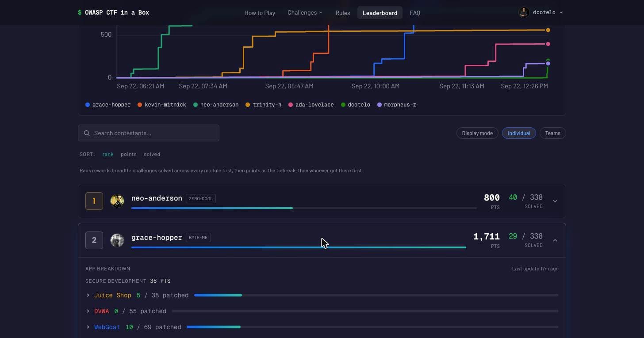644x338 pixels.
Task: Toggle grace-hopper series in chart legend
Action: pos(108,105)
